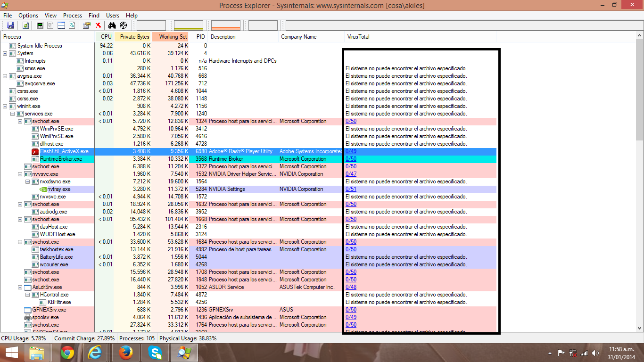Save the process list
The image size is (644, 362).
[x=10, y=25]
